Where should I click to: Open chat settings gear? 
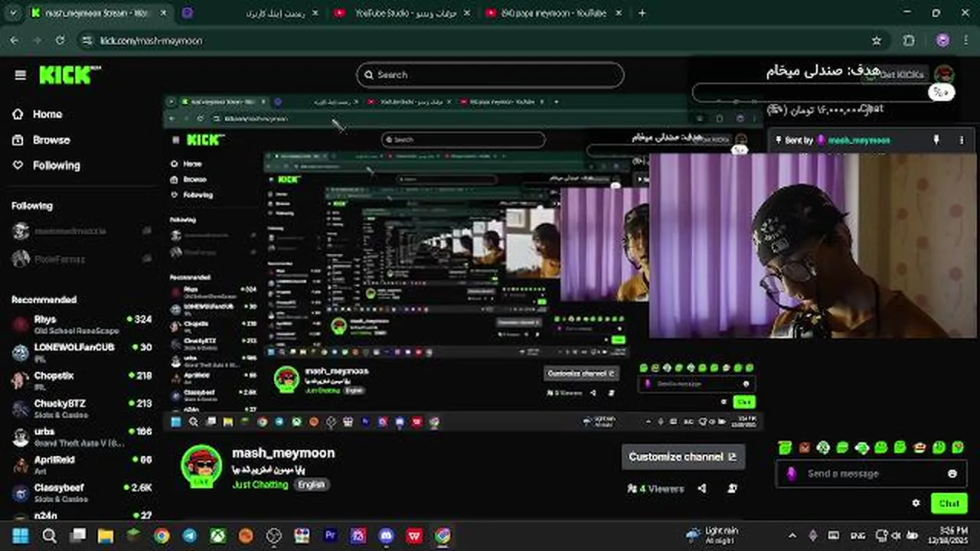tap(916, 504)
